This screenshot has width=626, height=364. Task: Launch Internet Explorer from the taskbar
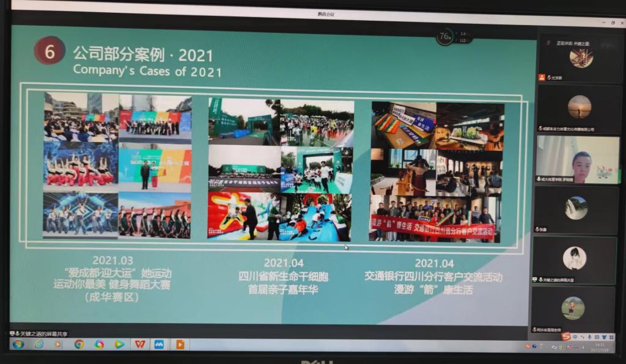(39, 344)
